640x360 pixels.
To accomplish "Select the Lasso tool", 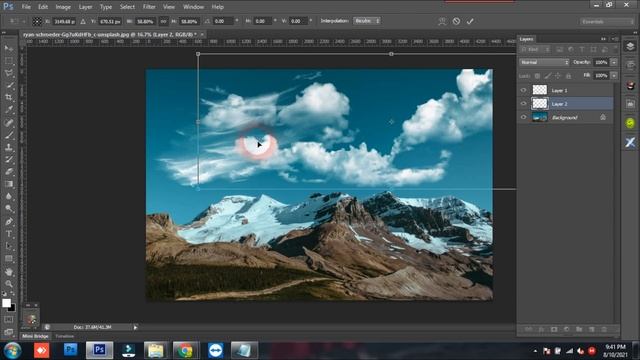I will coord(9,73).
